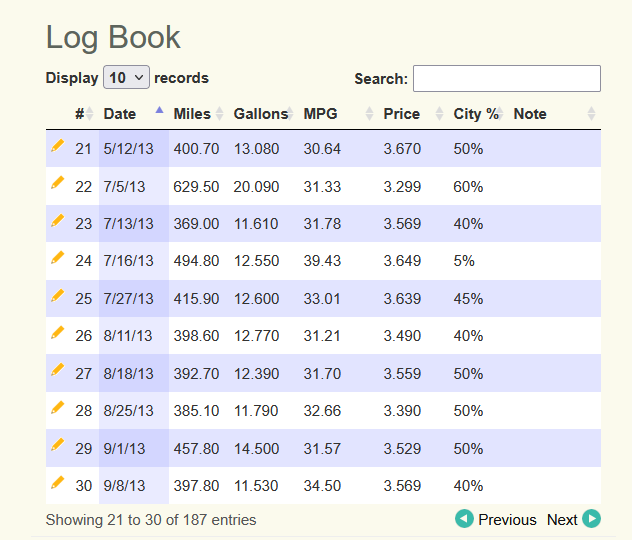The width and height of the screenshot is (632, 540).
Task: Click the Showing 21 to 30 entries text
Action: click(151, 520)
